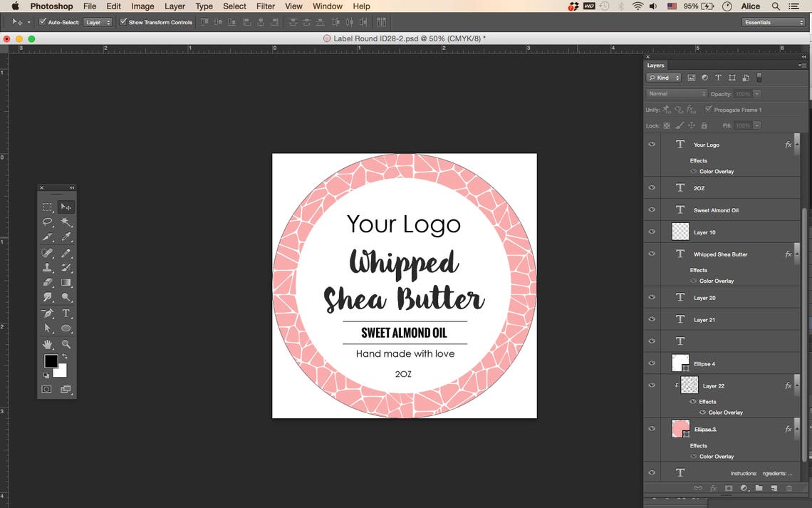Open the Image menu
The width and height of the screenshot is (812, 508).
pyautogui.click(x=142, y=6)
